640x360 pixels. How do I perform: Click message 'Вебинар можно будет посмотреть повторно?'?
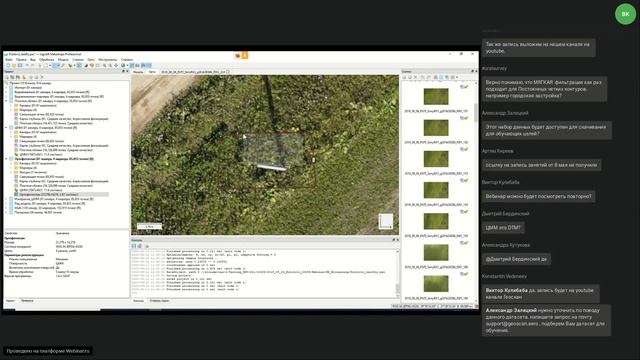(538, 196)
